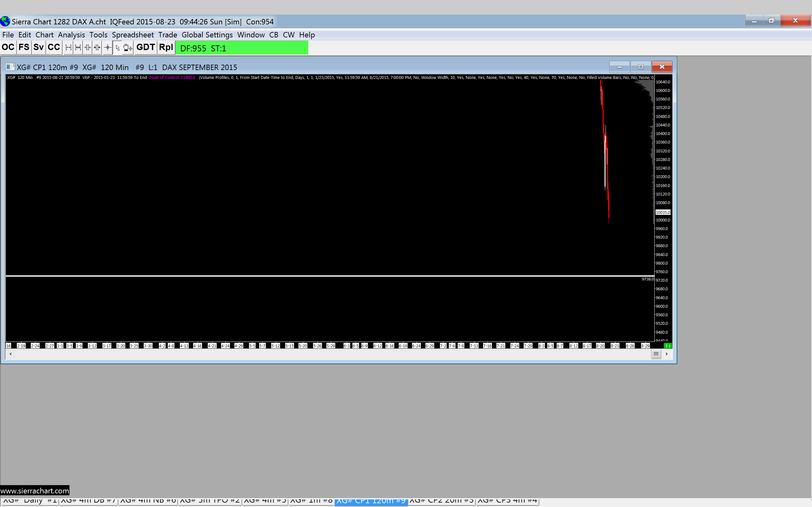The width and height of the screenshot is (812, 507).
Task: Open the Spreadsheet menu
Action: pos(133,35)
